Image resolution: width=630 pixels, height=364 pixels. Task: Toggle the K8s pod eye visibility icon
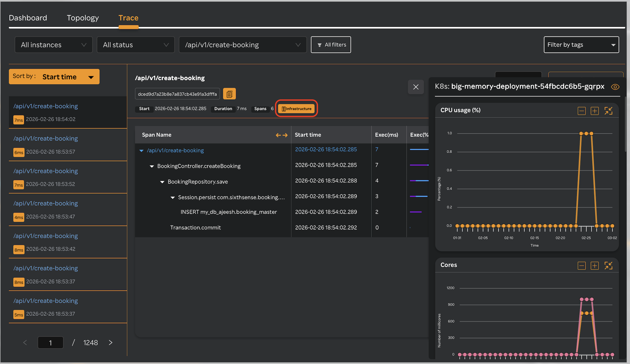[x=615, y=87]
